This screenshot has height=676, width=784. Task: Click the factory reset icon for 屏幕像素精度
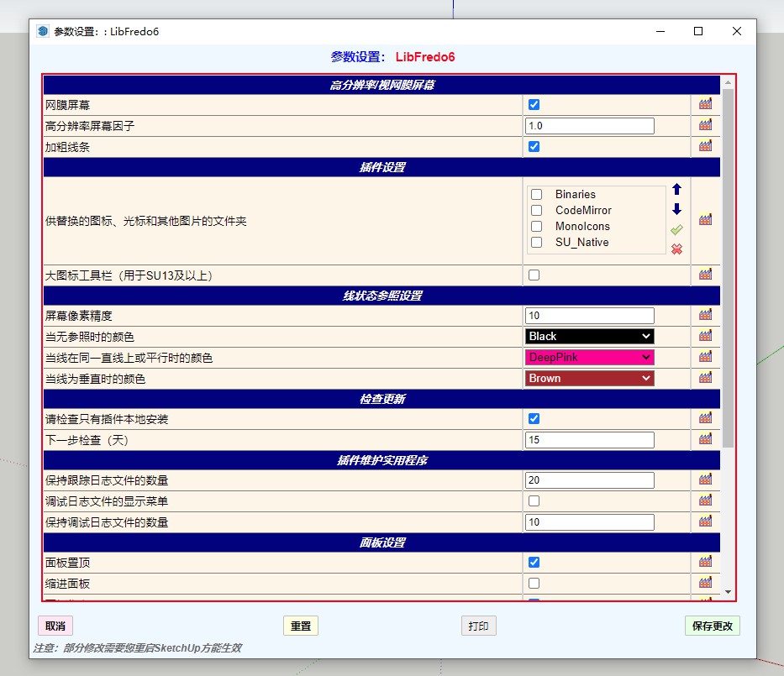coord(705,316)
